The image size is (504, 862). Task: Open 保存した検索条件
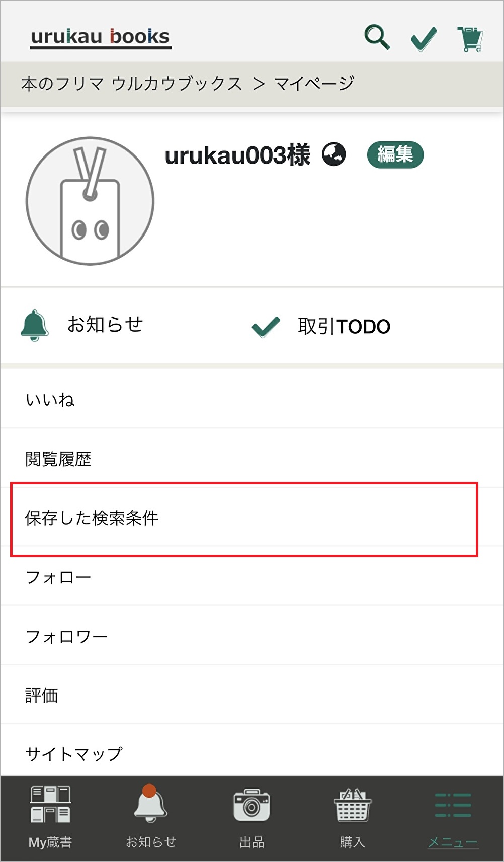pyautogui.click(x=92, y=518)
